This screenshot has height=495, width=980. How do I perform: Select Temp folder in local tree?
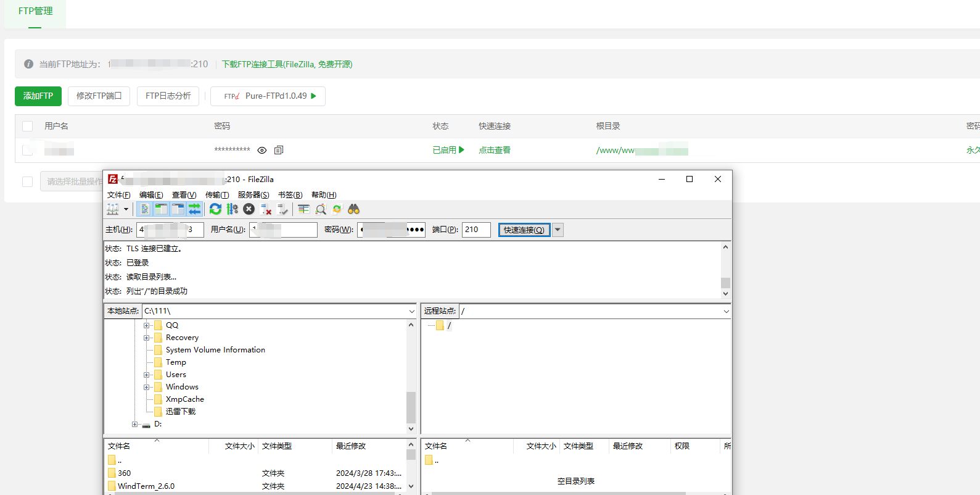(176, 362)
